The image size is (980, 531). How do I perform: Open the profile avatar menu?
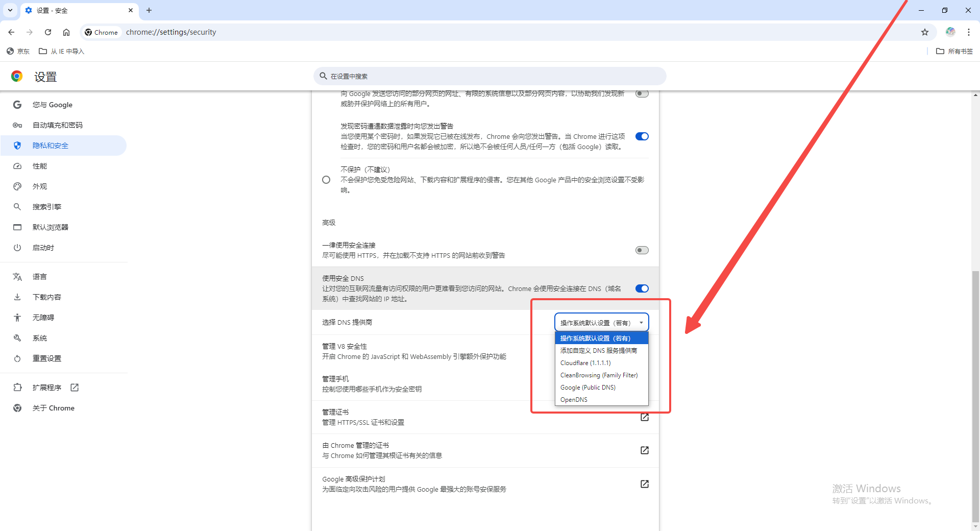tap(950, 32)
